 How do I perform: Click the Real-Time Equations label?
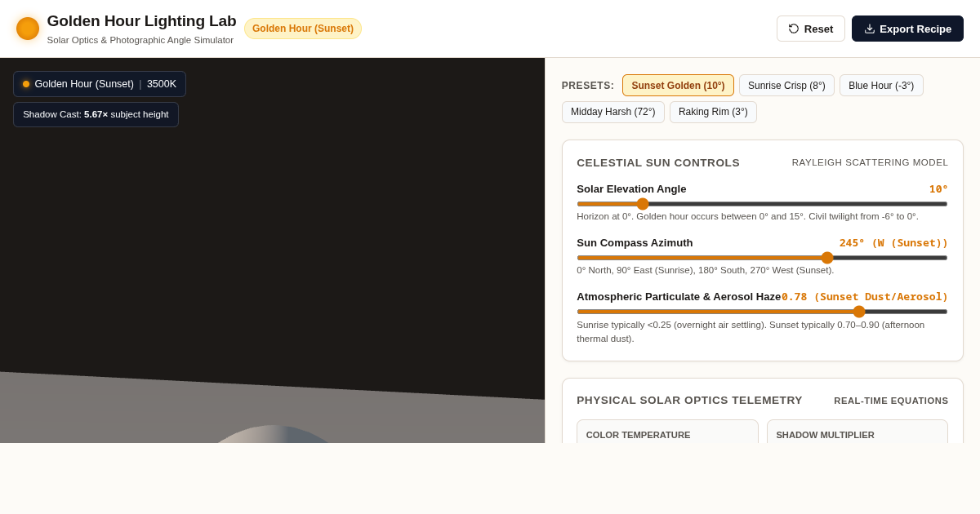[x=891, y=401]
